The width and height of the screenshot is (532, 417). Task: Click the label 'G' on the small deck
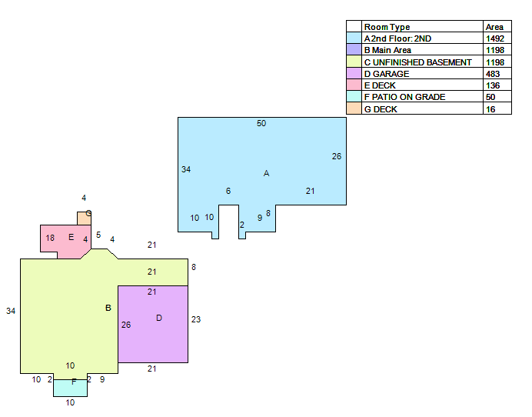click(x=88, y=213)
